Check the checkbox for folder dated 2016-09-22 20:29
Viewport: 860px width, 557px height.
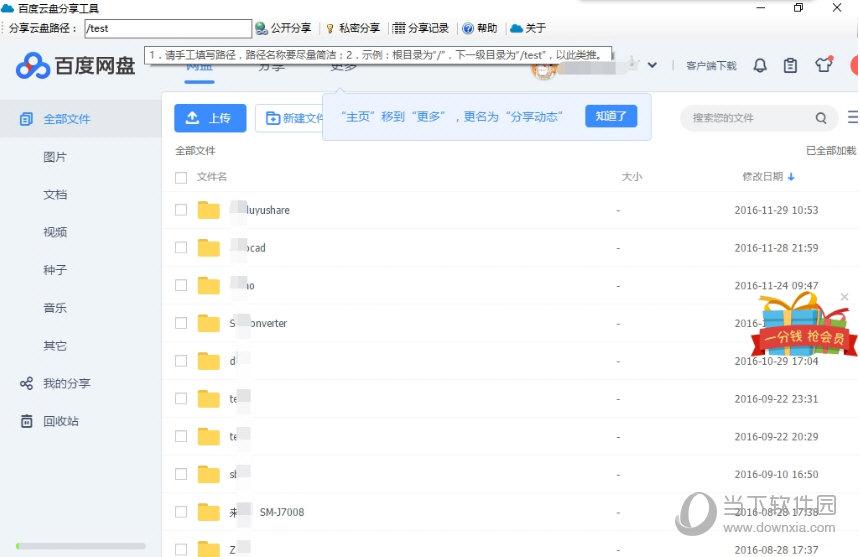181,436
